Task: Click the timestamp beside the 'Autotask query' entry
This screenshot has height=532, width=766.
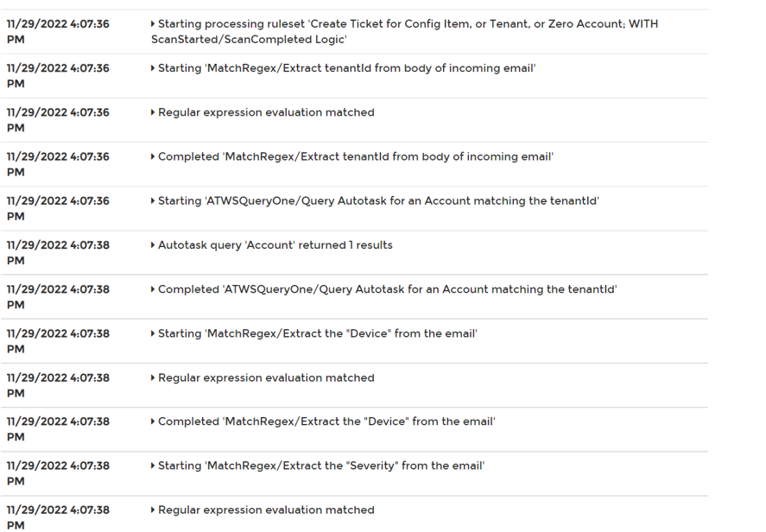Action: coord(58,252)
